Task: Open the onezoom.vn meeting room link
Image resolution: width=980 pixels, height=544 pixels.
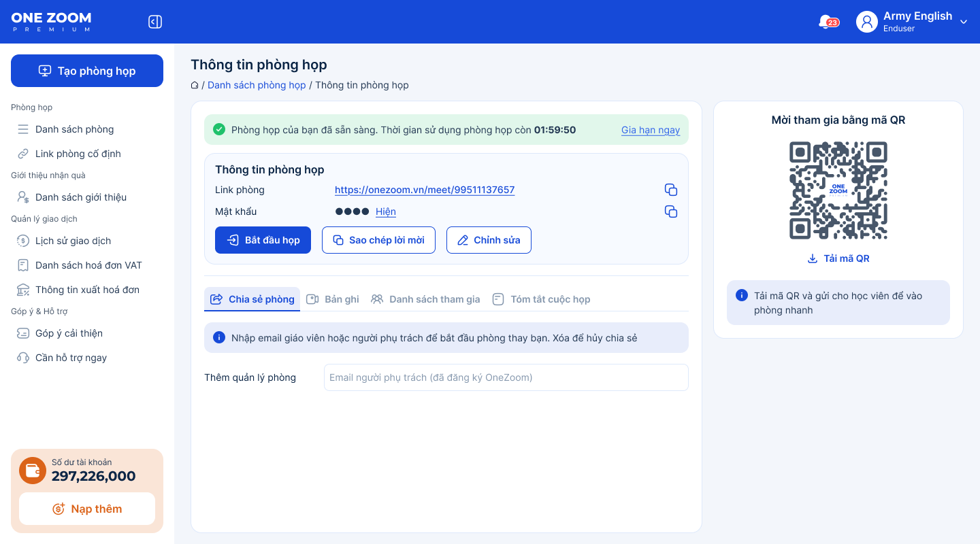Action: [x=425, y=190]
